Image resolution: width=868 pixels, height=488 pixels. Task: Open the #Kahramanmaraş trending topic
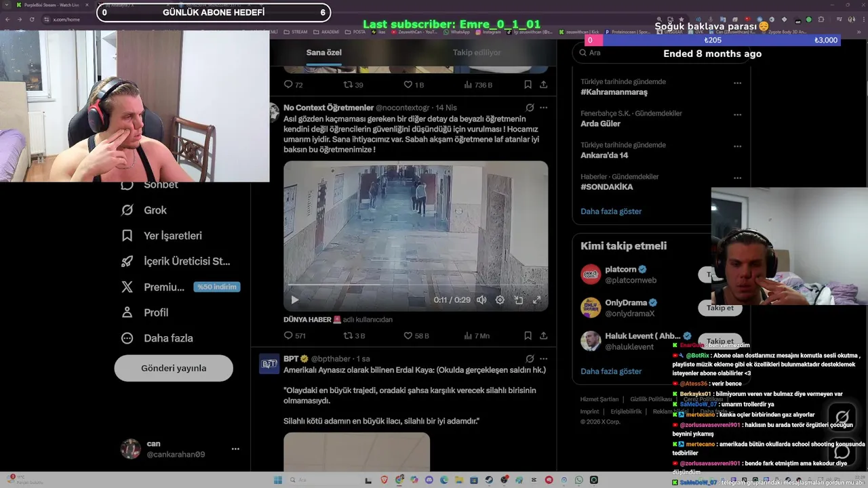tap(614, 92)
